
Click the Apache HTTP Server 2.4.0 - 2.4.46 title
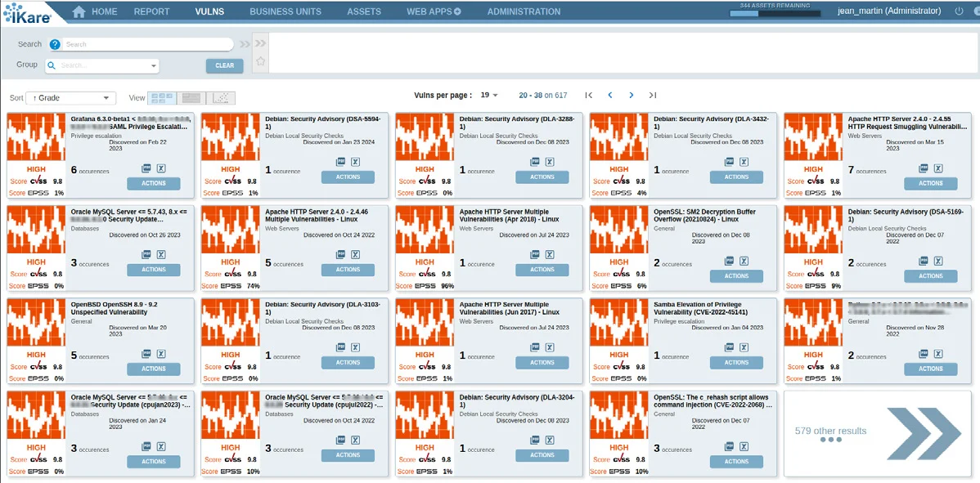[x=317, y=215]
